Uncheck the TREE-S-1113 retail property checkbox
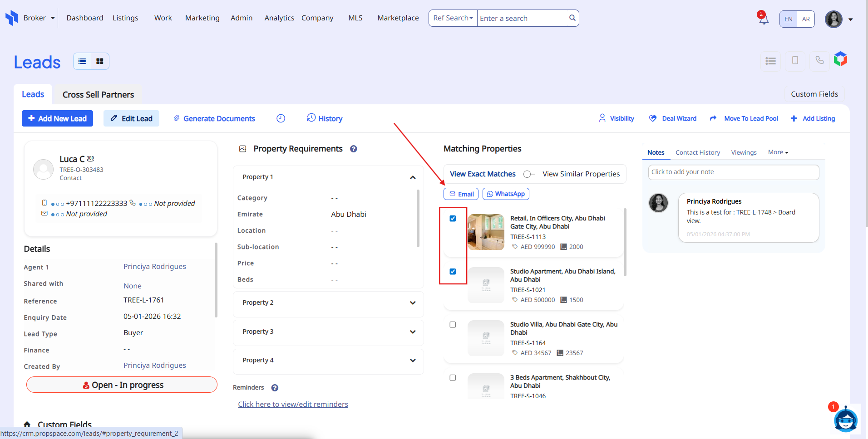This screenshot has width=868, height=439. (453, 219)
